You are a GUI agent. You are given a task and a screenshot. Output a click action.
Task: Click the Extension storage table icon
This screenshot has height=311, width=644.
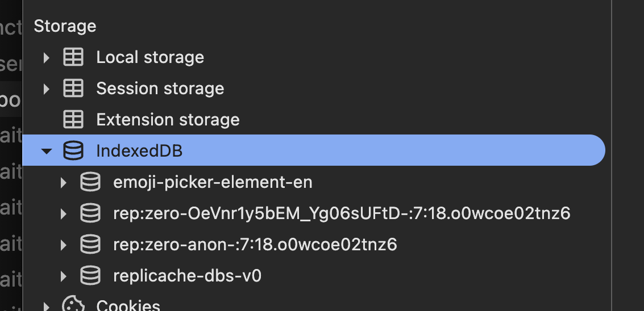click(73, 120)
